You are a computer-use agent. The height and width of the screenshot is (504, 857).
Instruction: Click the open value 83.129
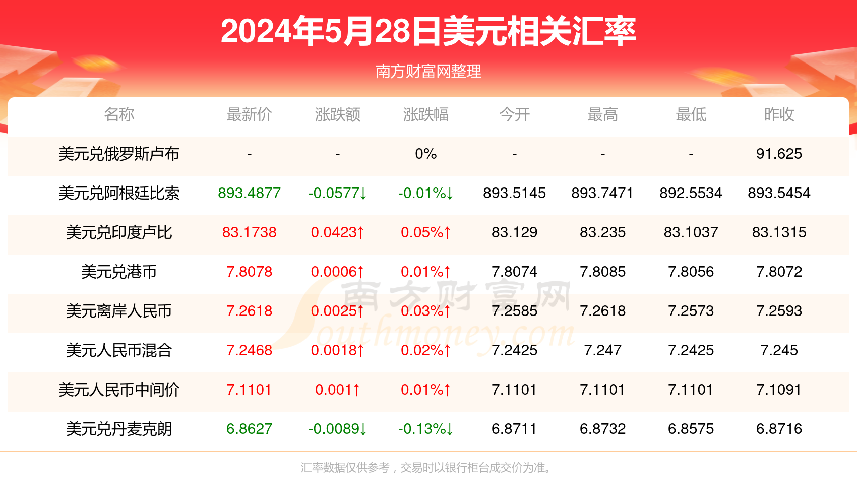[x=514, y=232]
